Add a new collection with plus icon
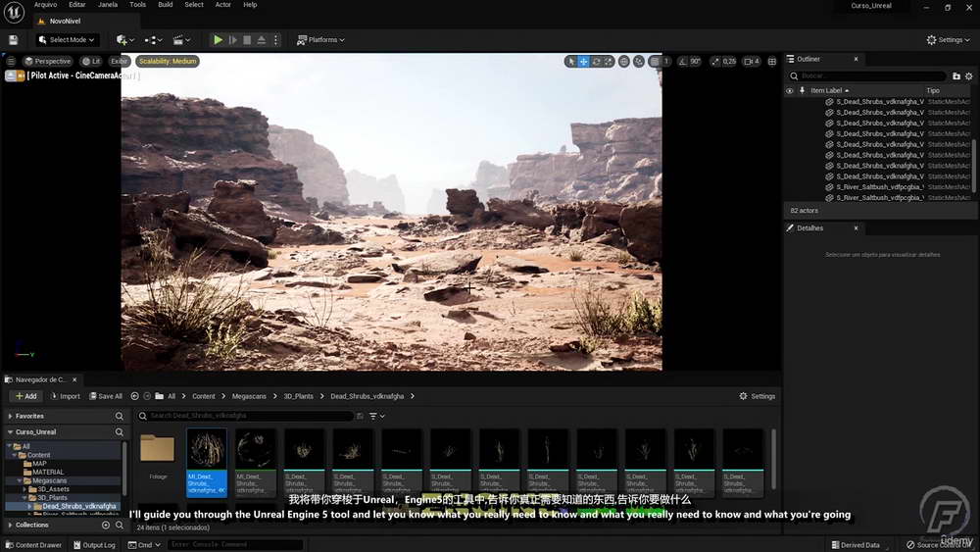 [x=106, y=526]
